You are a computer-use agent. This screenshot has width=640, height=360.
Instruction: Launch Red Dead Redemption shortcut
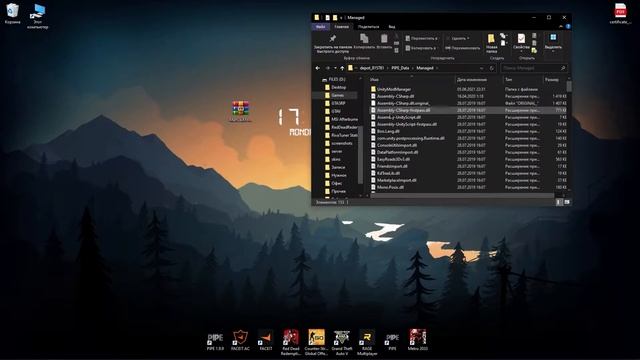point(291,342)
